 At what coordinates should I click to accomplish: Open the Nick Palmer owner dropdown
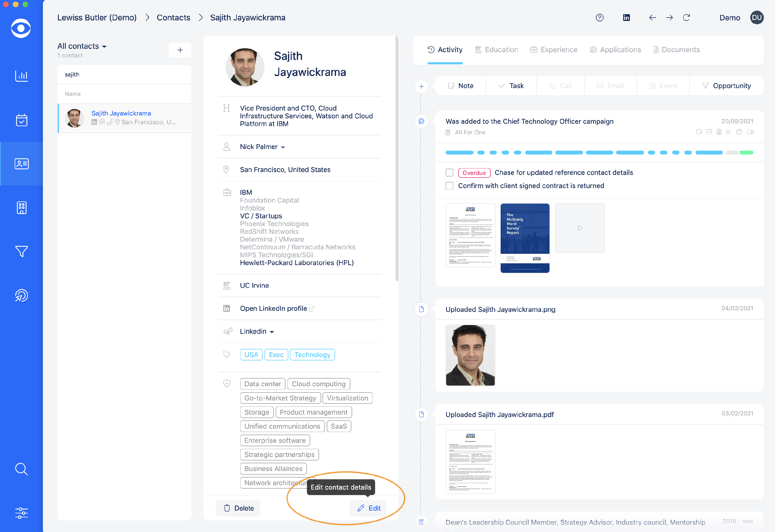pyautogui.click(x=283, y=147)
